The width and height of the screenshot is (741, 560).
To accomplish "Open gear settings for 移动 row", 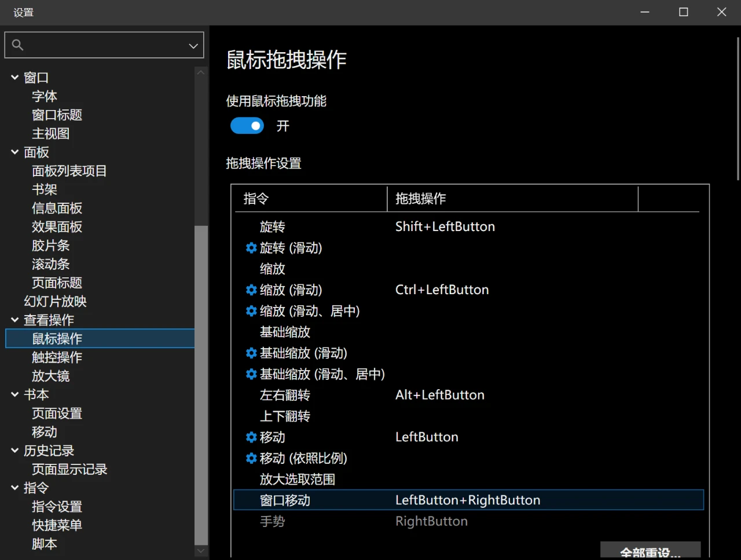I will pyautogui.click(x=251, y=437).
